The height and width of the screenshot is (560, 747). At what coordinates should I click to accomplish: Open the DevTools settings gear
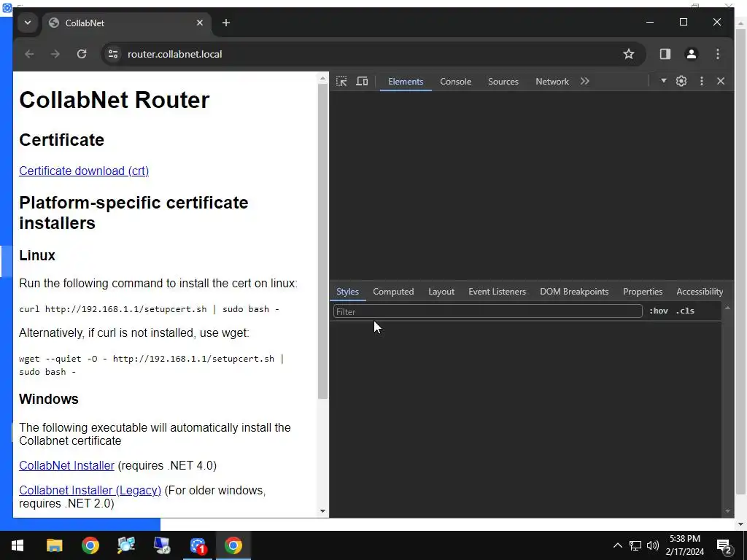click(x=681, y=81)
